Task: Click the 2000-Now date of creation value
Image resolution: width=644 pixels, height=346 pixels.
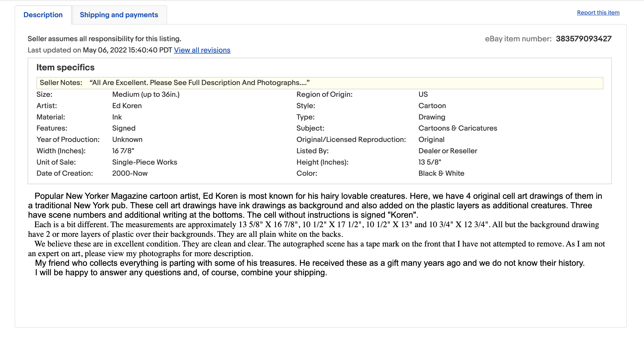Action: [130, 173]
